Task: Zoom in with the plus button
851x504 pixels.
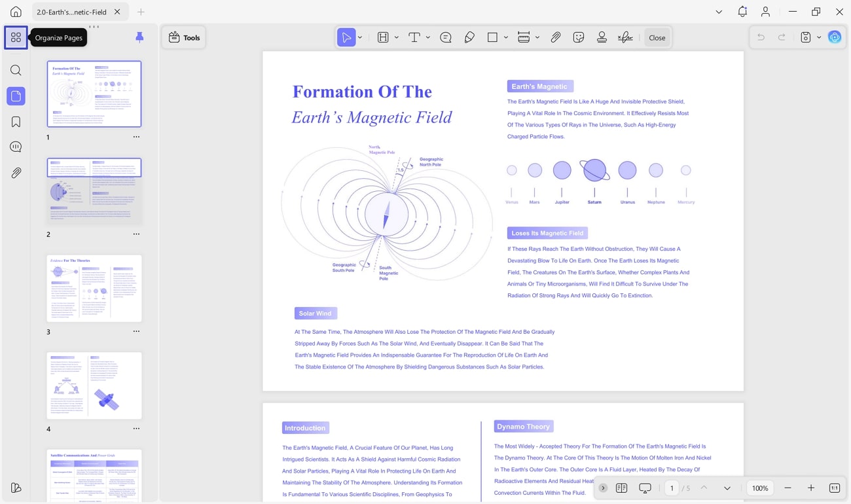Action: (811, 488)
